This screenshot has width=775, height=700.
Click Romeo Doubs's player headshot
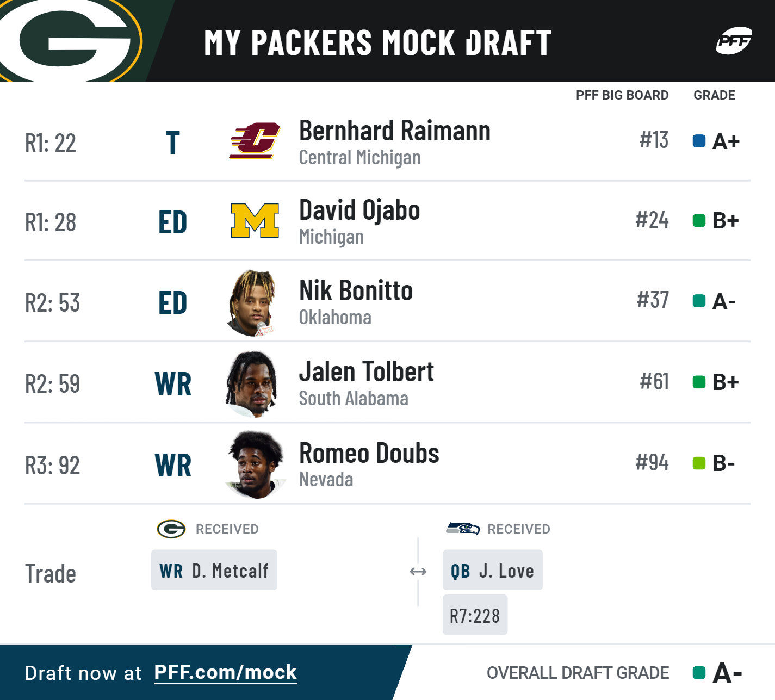pyautogui.click(x=255, y=464)
